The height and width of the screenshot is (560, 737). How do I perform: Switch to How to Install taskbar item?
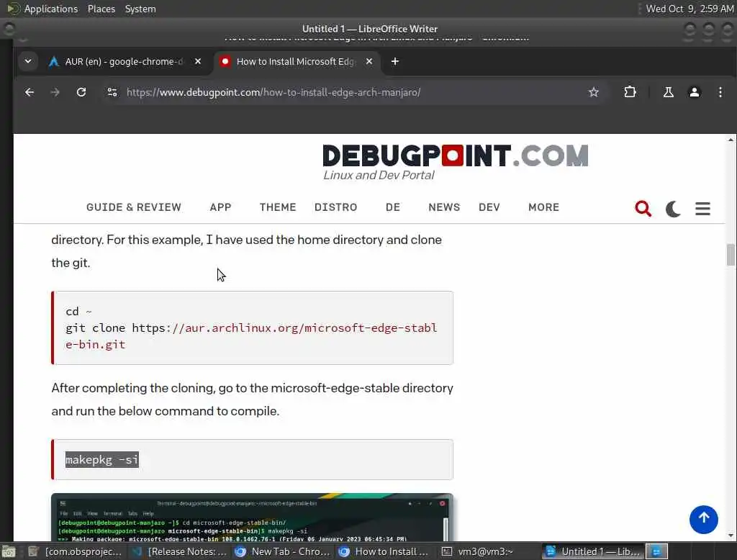[x=384, y=551]
